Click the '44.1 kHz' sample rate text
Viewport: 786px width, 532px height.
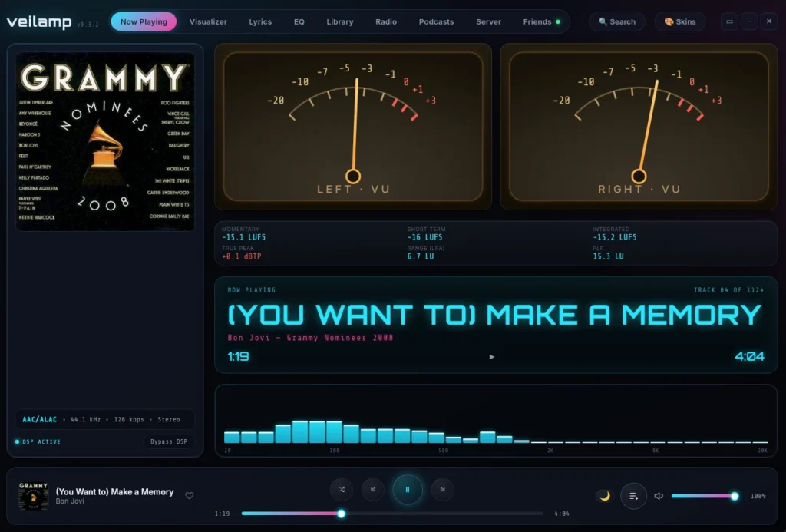click(86, 420)
